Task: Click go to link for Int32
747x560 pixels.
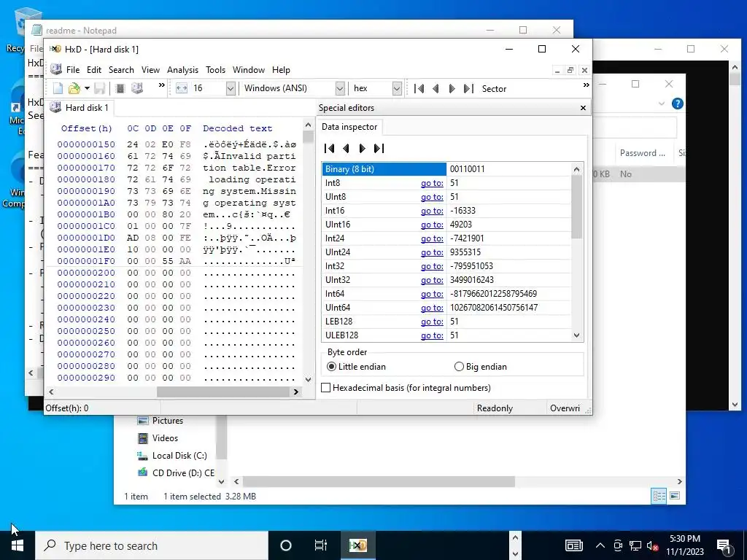Action: [x=432, y=266]
